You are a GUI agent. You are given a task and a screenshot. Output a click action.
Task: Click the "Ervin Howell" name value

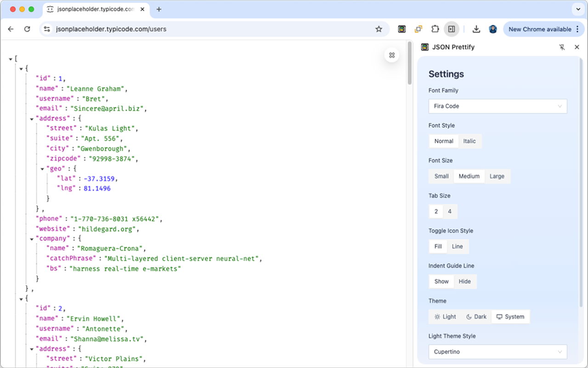pyautogui.click(x=94, y=318)
